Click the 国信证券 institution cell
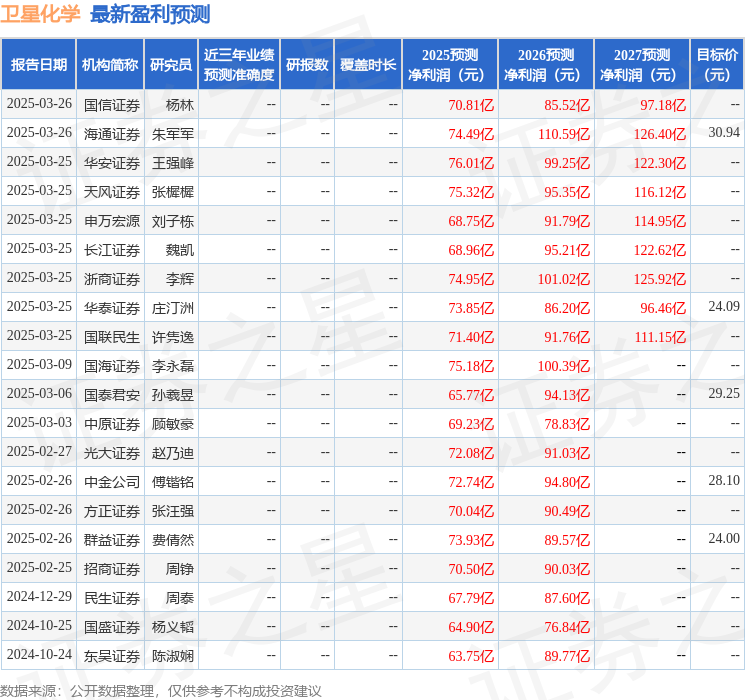 click(112, 105)
